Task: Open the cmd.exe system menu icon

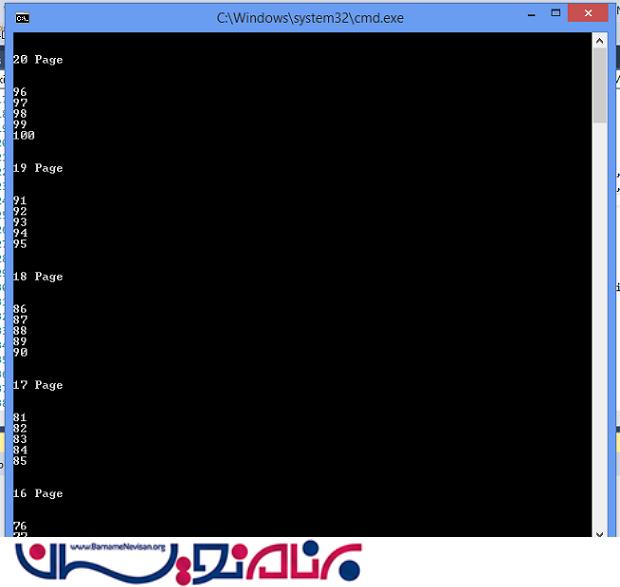Action: (x=22, y=18)
